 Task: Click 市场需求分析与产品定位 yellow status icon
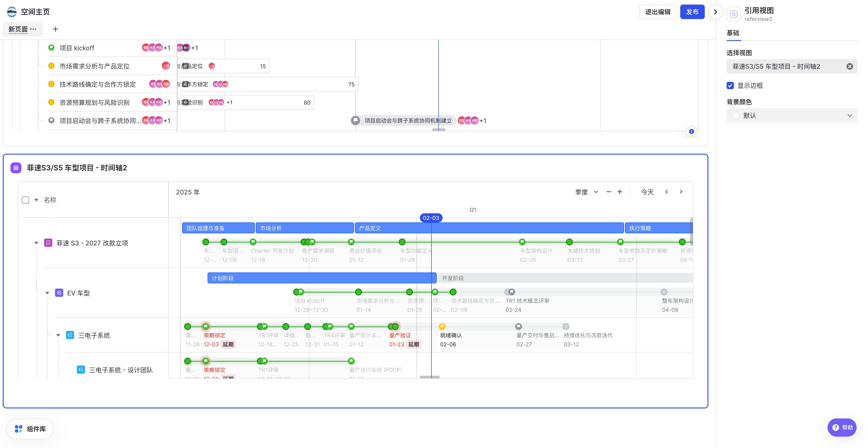(x=51, y=66)
